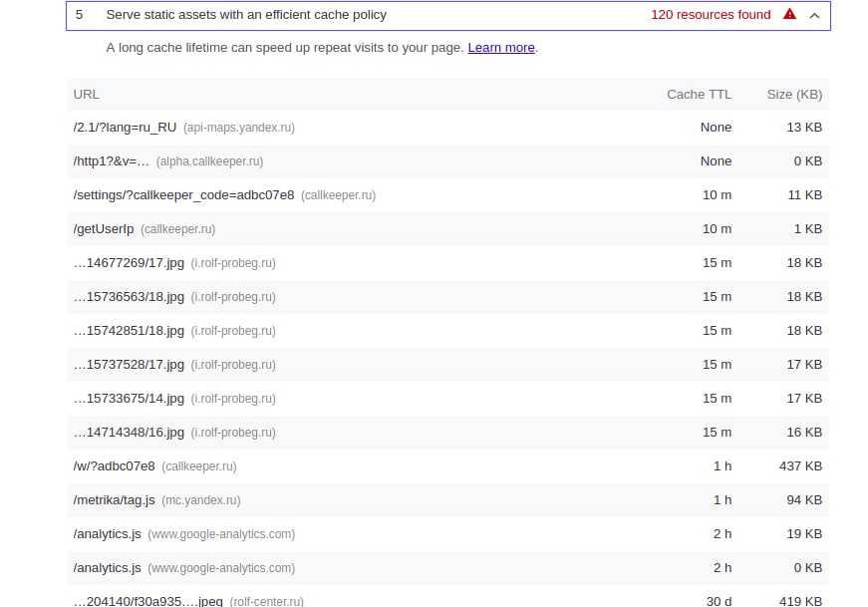
Task: Click the red warning triangle icon
Action: pos(790,14)
